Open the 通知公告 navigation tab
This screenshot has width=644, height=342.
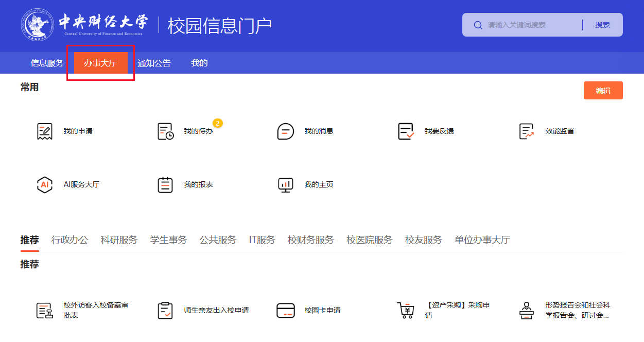click(154, 63)
